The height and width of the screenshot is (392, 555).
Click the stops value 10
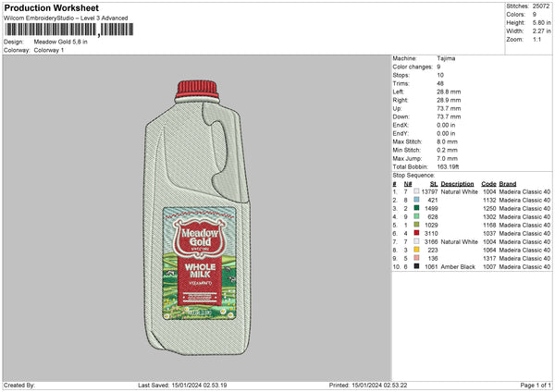click(x=440, y=75)
